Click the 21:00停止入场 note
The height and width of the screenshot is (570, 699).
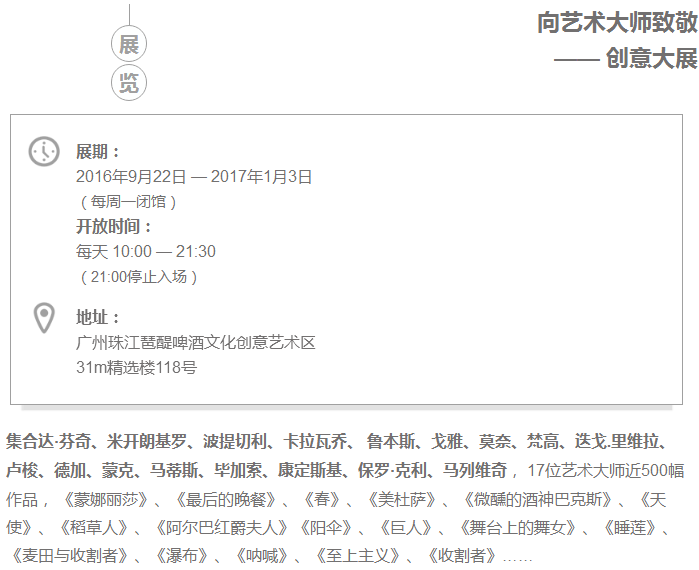(137, 277)
